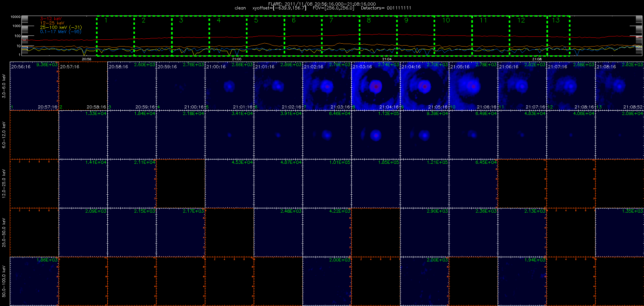Image resolution: width=644 pixels, height=306 pixels.
Task: Click the yellow '25-100 keV (-31)' legend entry
Action: [61, 27]
